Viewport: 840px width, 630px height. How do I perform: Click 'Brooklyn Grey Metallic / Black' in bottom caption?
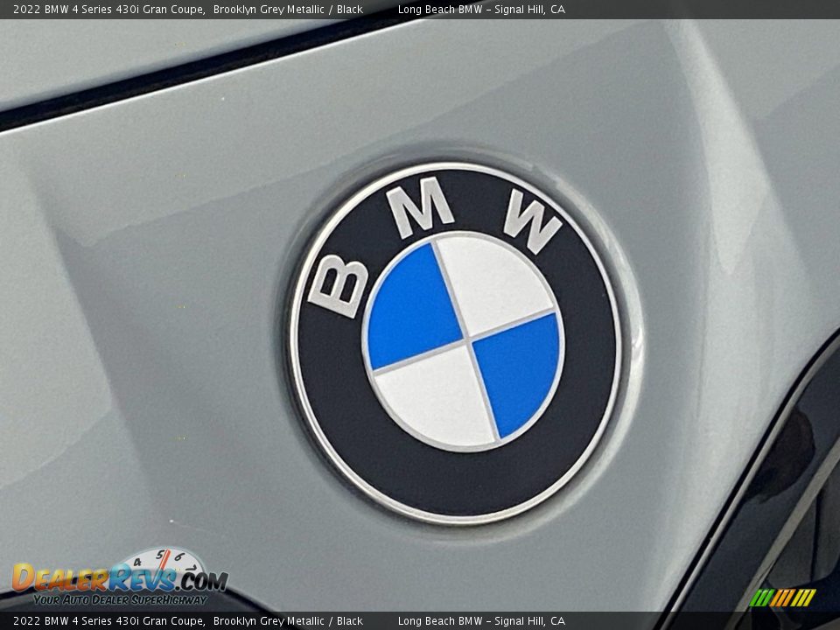(288, 621)
